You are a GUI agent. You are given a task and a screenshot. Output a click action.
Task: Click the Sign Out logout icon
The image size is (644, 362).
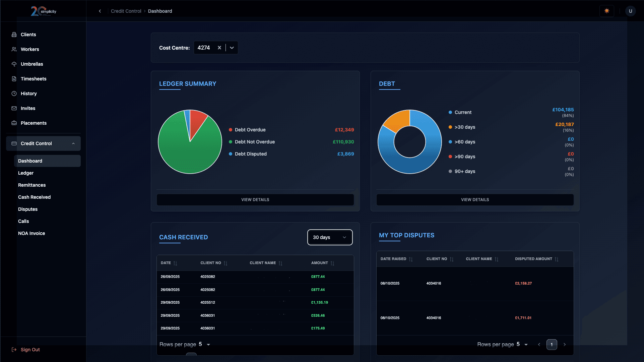click(14, 350)
